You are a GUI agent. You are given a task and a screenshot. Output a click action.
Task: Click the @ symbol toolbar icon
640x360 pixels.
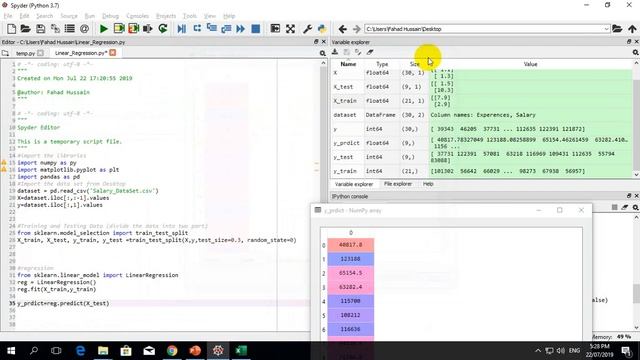[84, 29]
